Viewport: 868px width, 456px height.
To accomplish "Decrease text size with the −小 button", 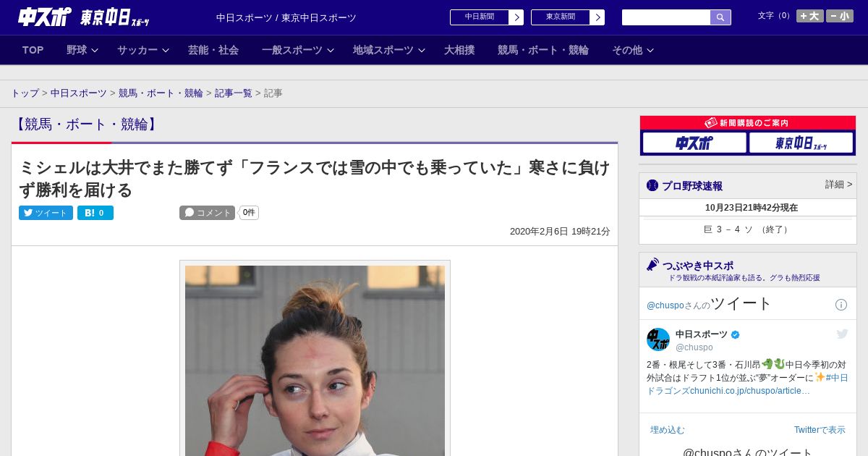I will coord(840,16).
